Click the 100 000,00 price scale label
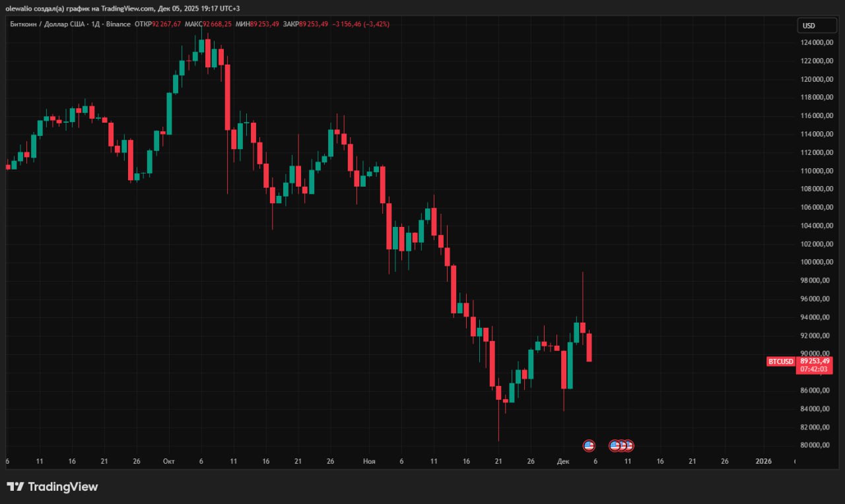 click(817, 262)
